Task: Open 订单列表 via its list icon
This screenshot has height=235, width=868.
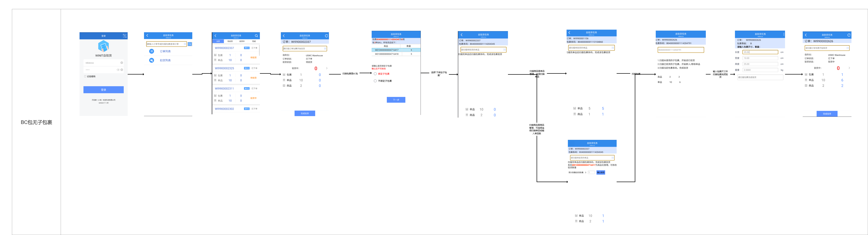Action: point(152,51)
